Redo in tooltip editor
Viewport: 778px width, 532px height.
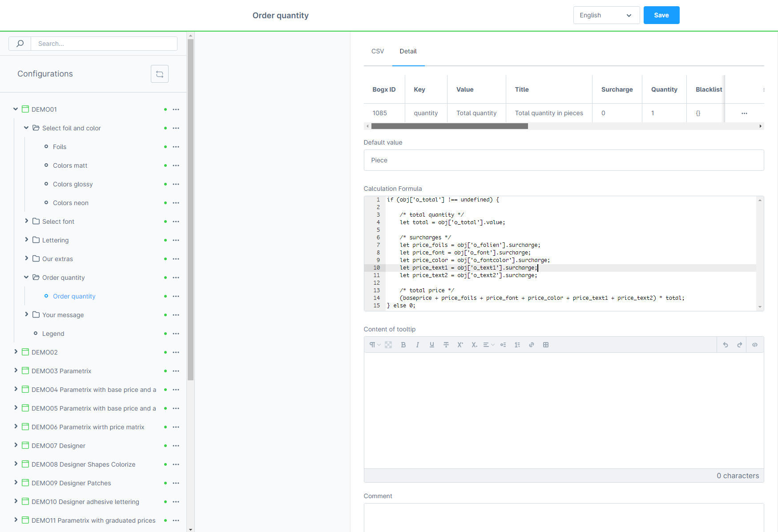pyautogui.click(x=740, y=345)
